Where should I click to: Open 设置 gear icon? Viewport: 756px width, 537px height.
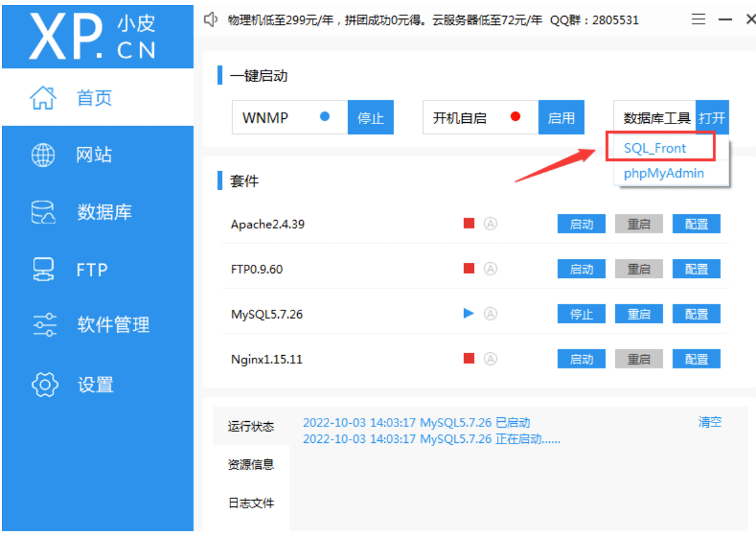click(45, 384)
